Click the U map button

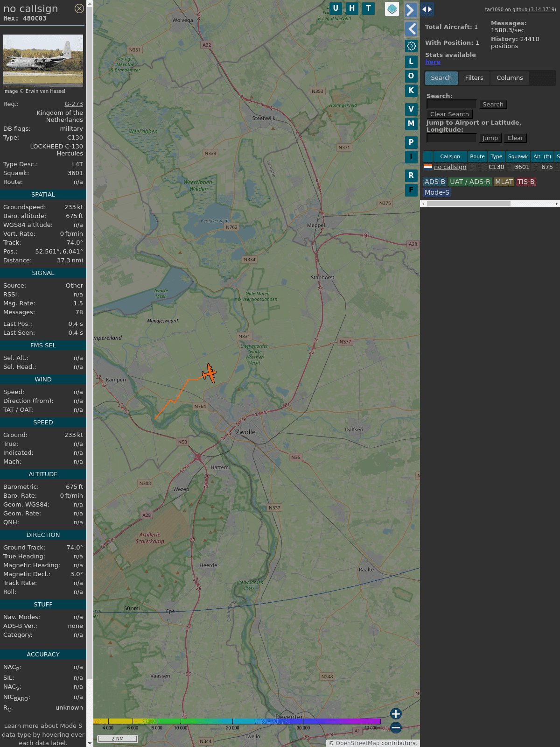336,8
